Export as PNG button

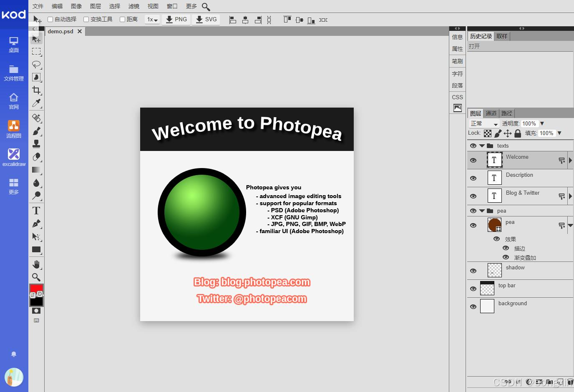(176, 20)
